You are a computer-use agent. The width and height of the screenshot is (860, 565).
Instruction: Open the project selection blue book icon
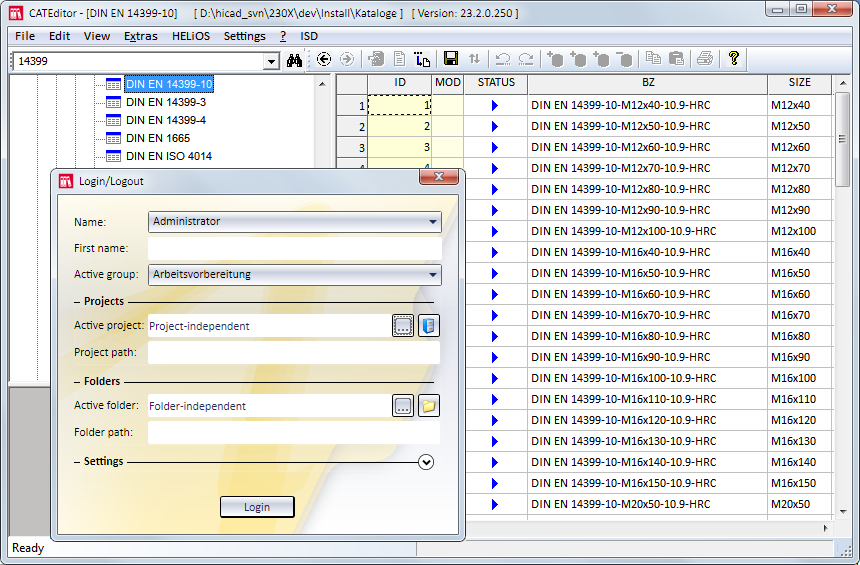coord(429,326)
